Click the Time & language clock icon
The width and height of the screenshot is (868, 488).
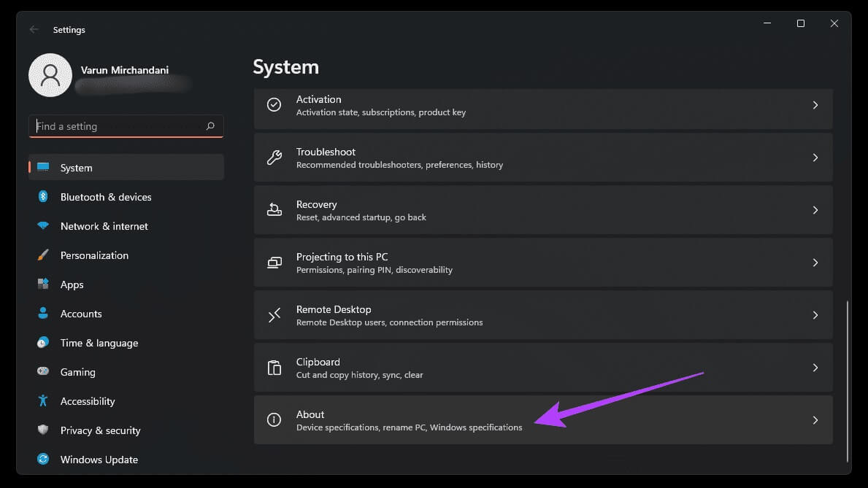[x=43, y=343]
